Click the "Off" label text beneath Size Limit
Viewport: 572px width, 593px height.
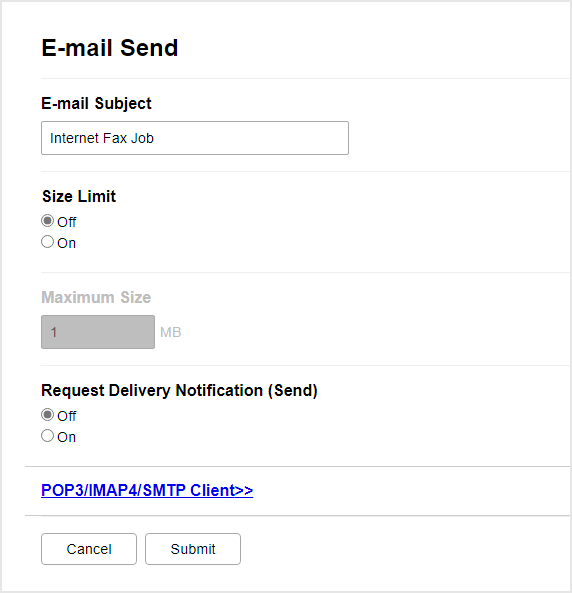[67, 222]
